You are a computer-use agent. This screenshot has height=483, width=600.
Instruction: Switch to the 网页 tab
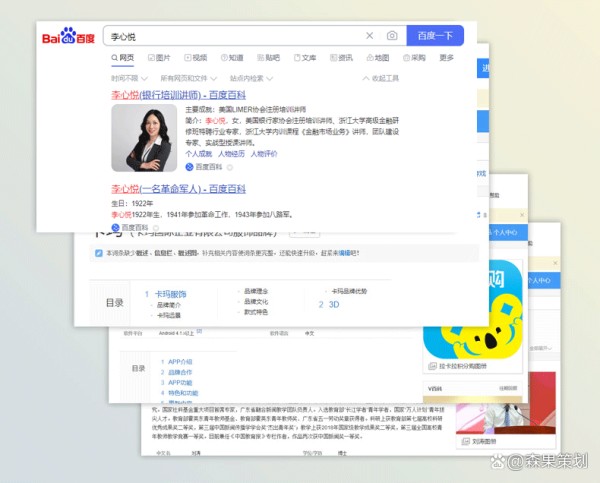pos(123,58)
